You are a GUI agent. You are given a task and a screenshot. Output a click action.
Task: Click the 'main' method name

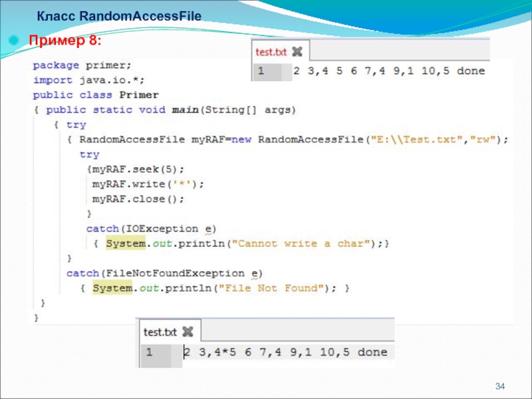(x=185, y=110)
